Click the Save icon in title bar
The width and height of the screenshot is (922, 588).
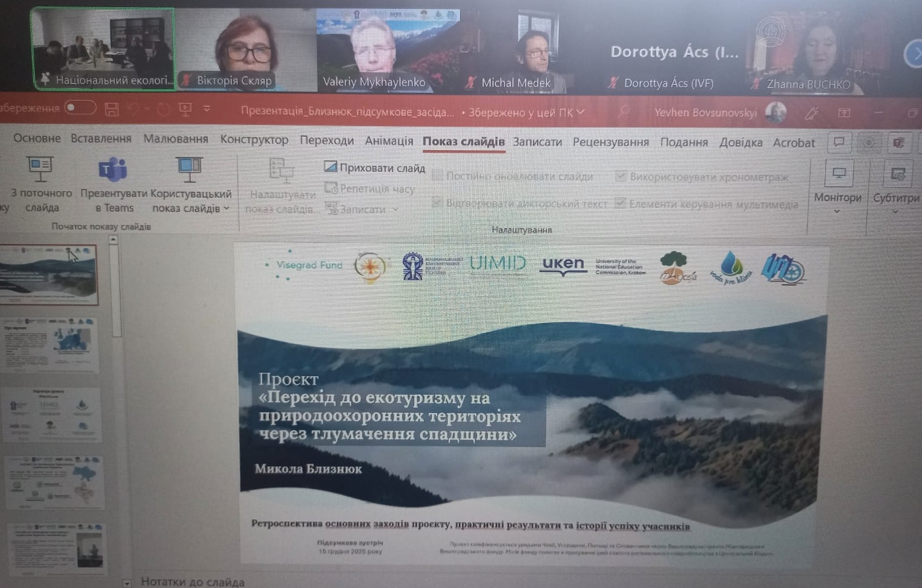pos(112,109)
